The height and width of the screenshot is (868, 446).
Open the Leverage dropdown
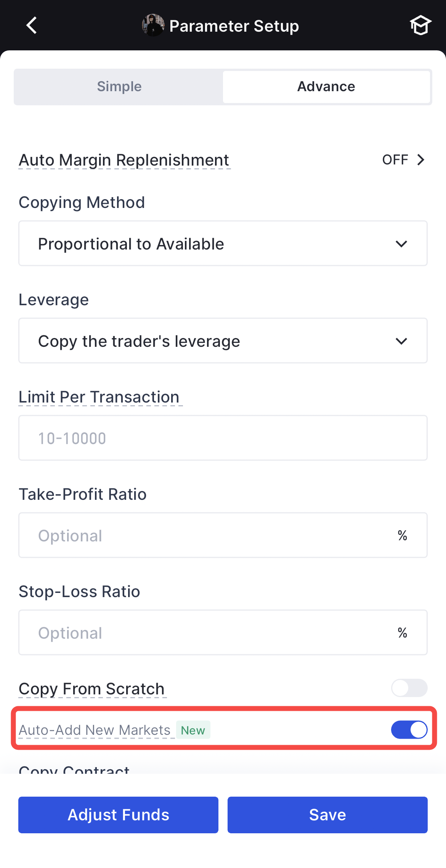tap(223, 341)
